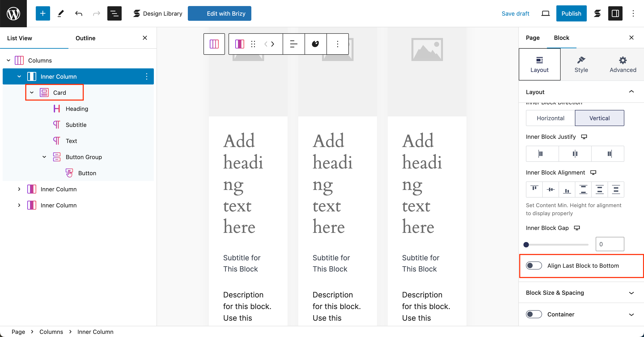This screenshot has width=644, height=337.
Task: Select center Inner Block Justify icon
Action: (575, 154)
